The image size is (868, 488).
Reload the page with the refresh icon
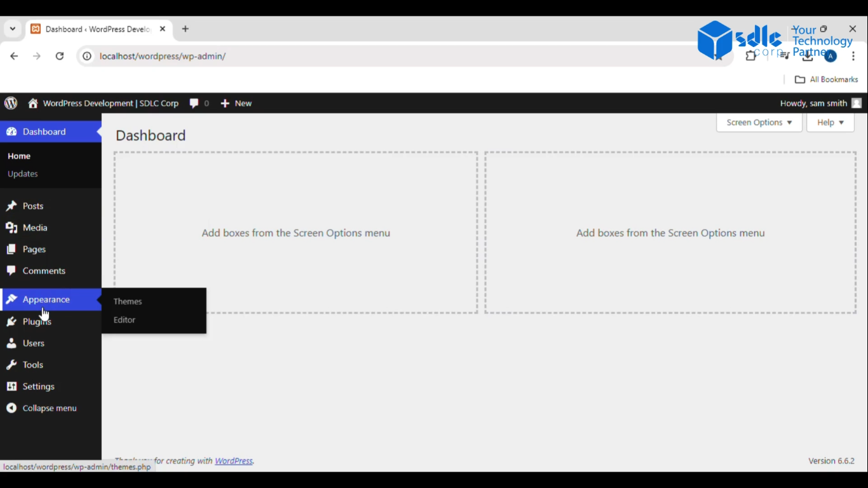tap(60, 56)
